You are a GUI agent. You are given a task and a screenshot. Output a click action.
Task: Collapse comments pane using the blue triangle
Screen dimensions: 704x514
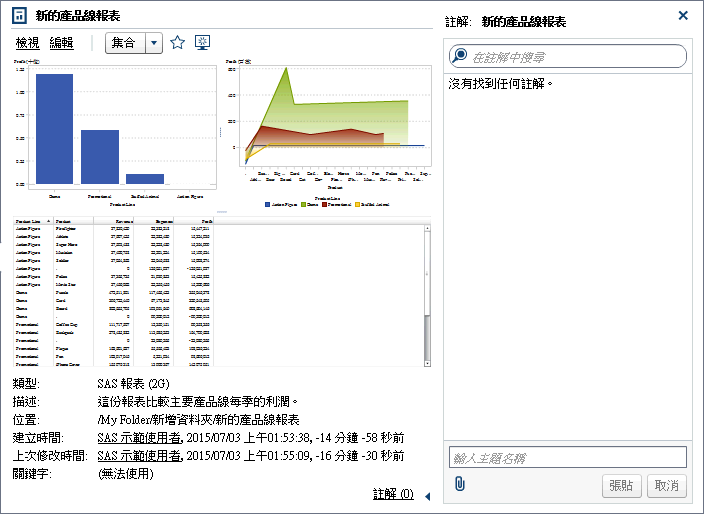tap(427, 496)
